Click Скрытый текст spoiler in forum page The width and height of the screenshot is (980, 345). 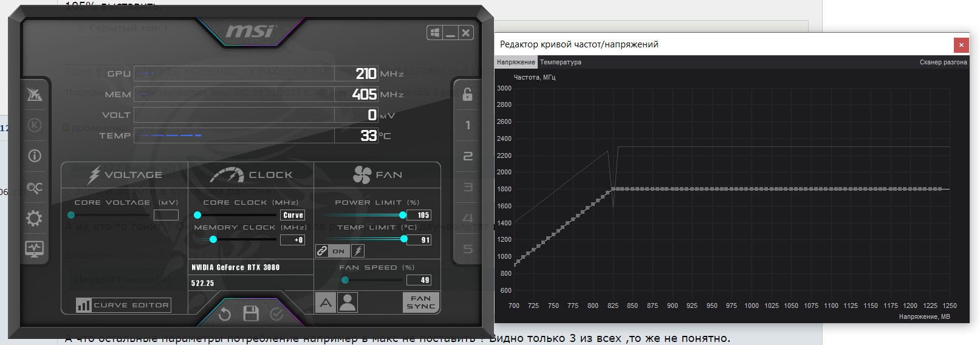click(129, 28)
